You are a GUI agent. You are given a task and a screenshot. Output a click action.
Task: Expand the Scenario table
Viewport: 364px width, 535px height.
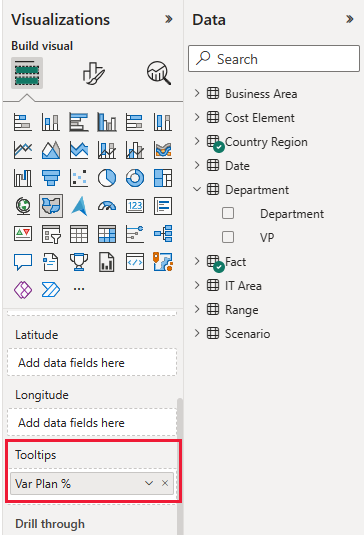tap(197, 333)
